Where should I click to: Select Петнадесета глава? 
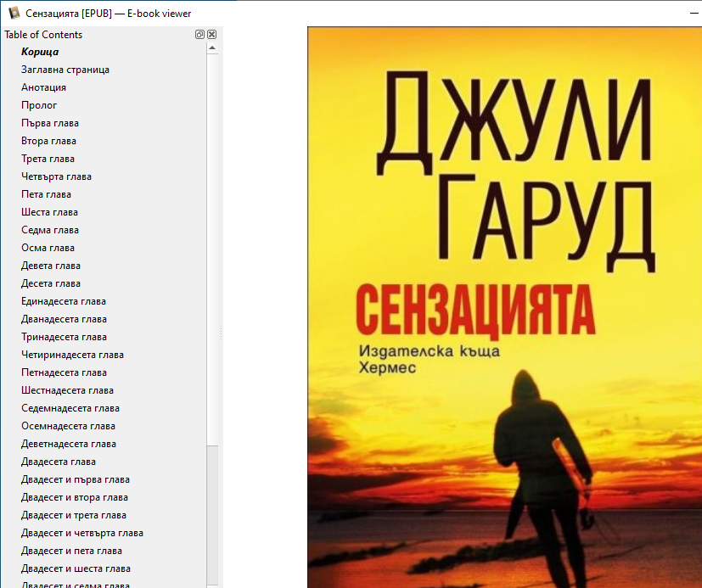tap(64, 372)
